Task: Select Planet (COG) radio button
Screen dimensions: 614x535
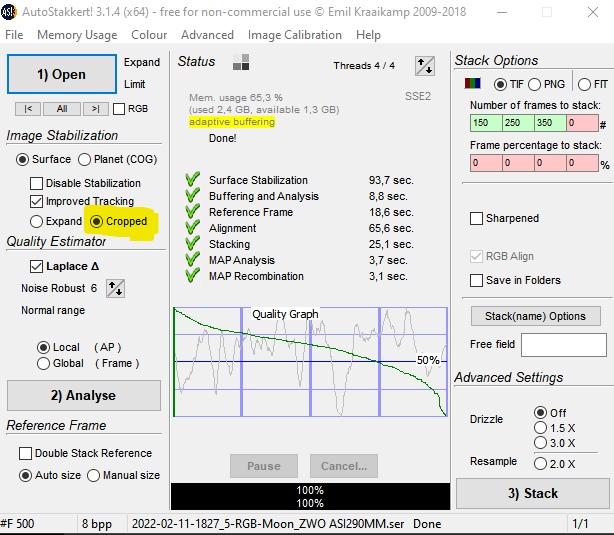Action: coord(84,160)
